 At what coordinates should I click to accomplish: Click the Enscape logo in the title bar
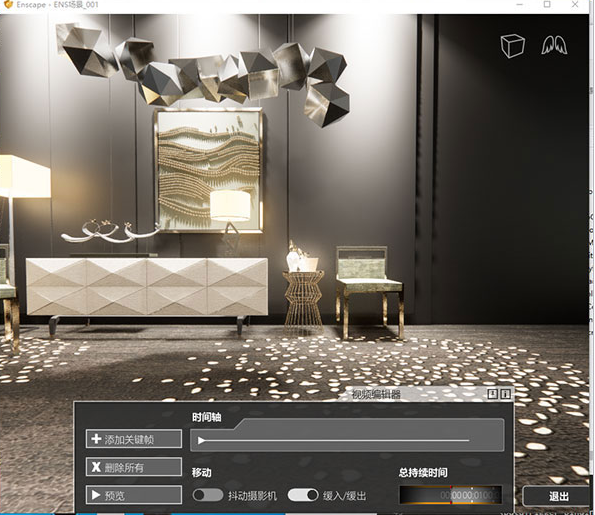coord(8,5)
